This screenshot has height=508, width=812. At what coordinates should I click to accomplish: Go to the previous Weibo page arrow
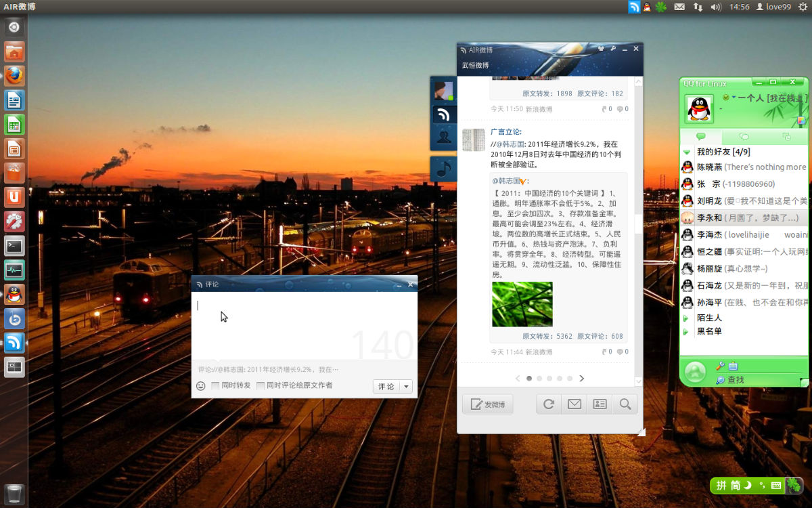(518, 379)
